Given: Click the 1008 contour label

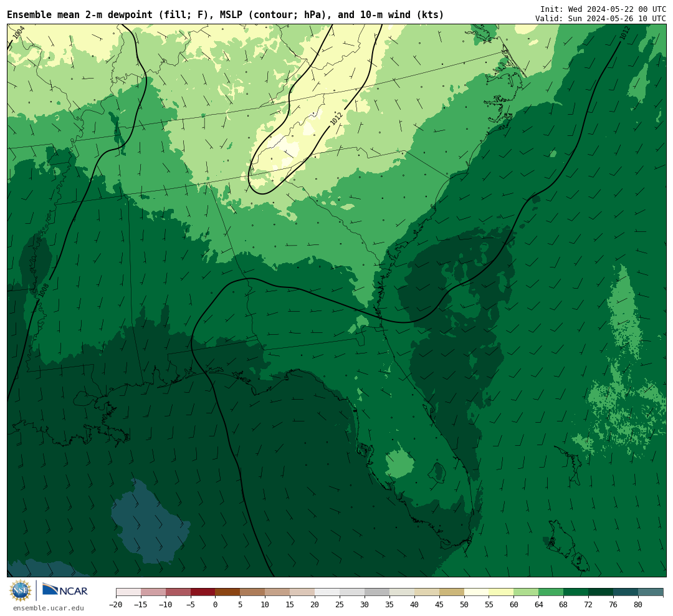Looking at the screenshot, I should [44, 290].
